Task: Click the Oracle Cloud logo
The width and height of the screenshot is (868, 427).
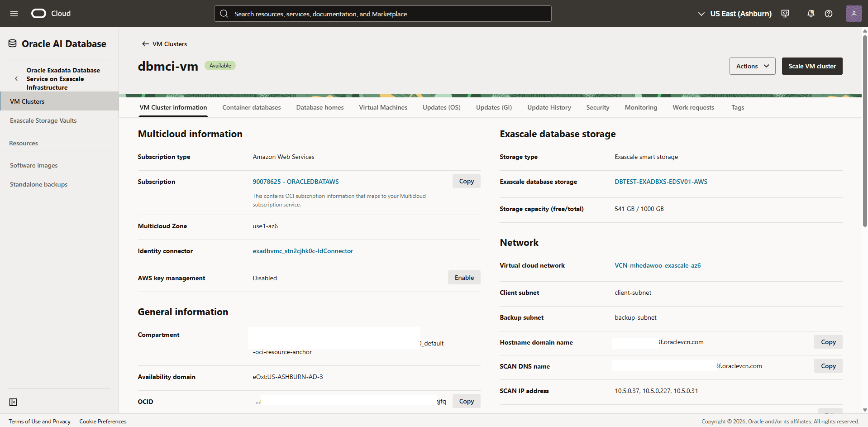Action: [51, 14]
